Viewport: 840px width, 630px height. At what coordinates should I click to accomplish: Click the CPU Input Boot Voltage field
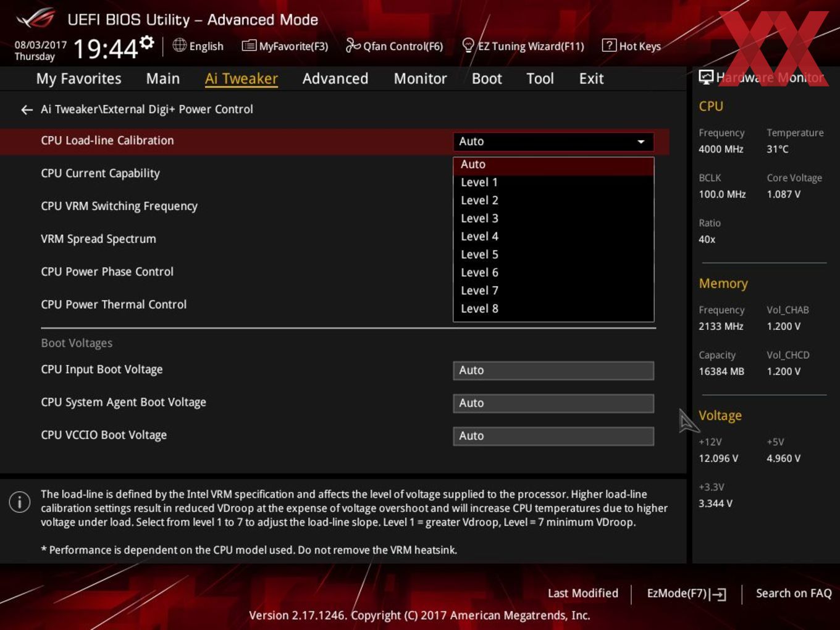click(553, 371)
